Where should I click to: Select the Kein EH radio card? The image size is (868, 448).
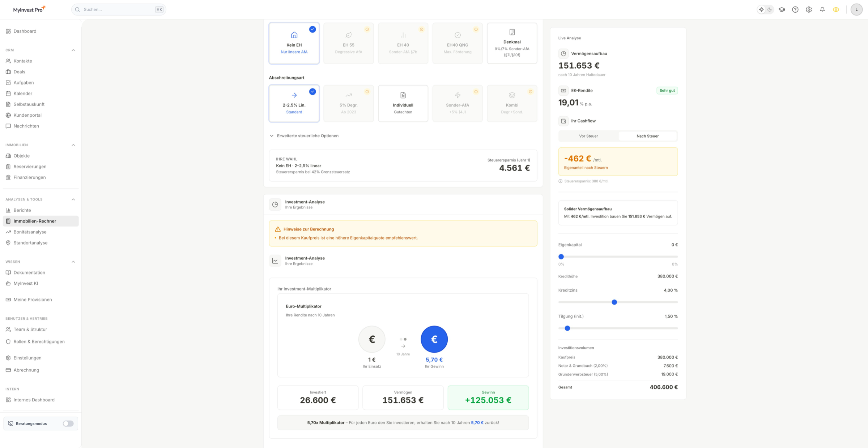[294, 43]
